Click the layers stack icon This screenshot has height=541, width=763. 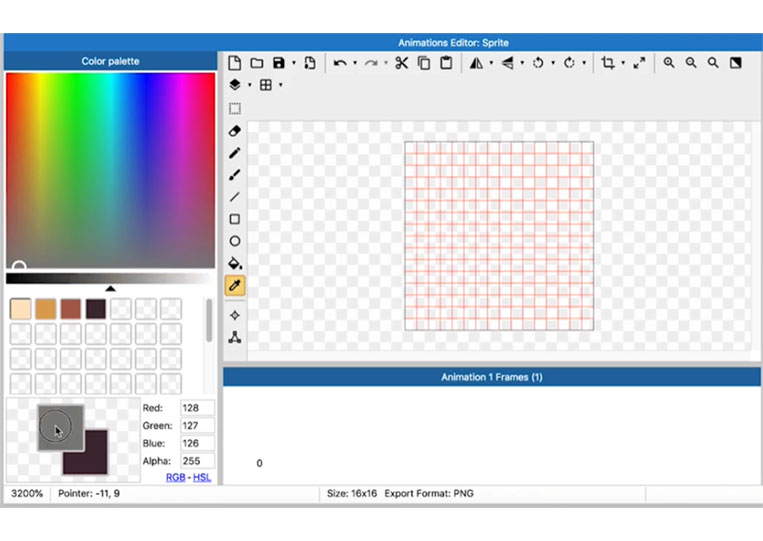coord(235,85)
